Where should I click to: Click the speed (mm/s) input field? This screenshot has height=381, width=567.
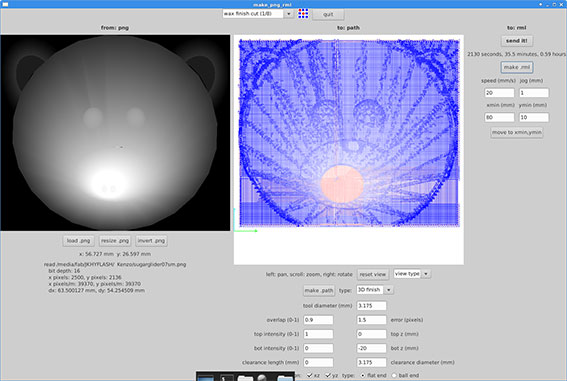pyautogui.click(x=499, y=93)
